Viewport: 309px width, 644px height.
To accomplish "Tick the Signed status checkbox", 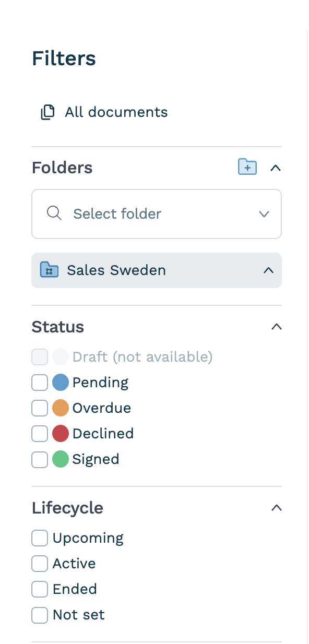I will 40,459.
